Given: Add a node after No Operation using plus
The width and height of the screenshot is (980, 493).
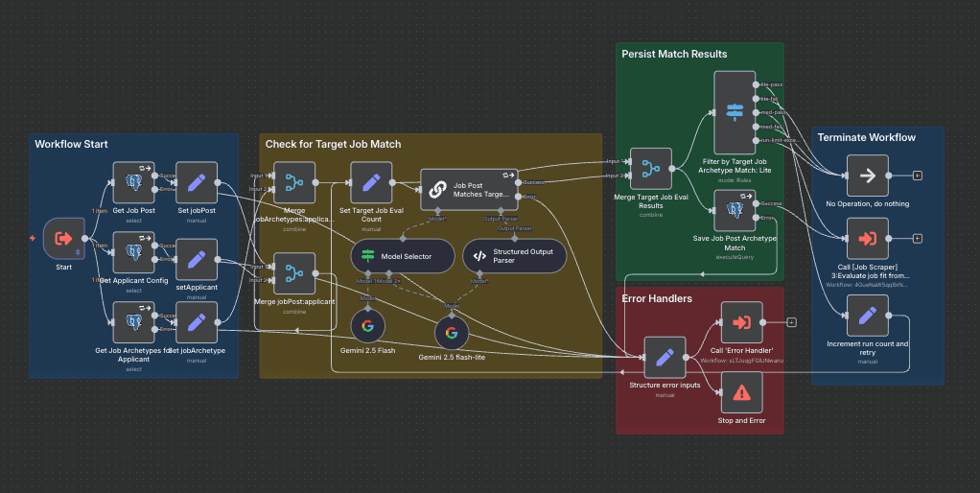Looking at the screenshot, I should click(918, 176).
